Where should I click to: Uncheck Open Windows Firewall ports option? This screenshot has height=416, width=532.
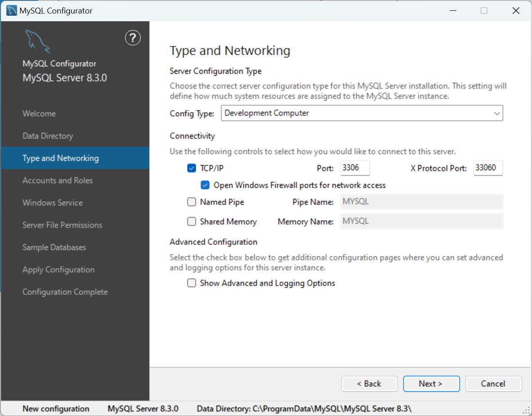(x=205, y=185)
